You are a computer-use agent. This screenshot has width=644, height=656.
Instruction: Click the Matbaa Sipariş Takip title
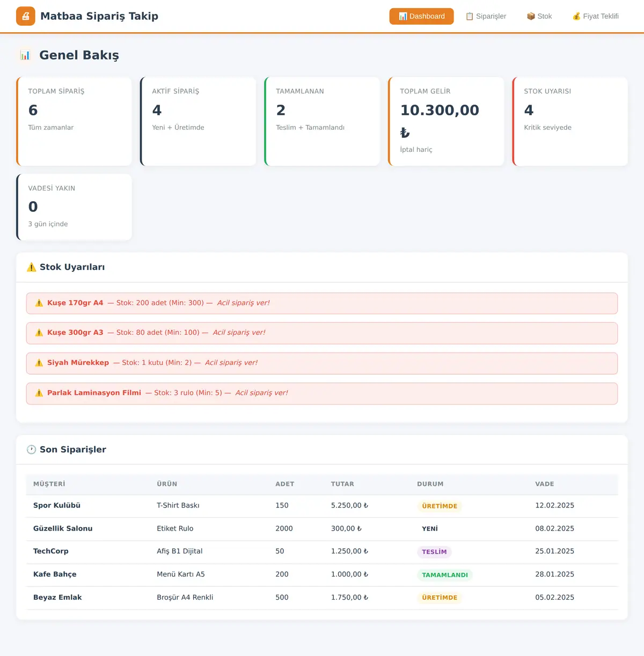click(99, 16)
